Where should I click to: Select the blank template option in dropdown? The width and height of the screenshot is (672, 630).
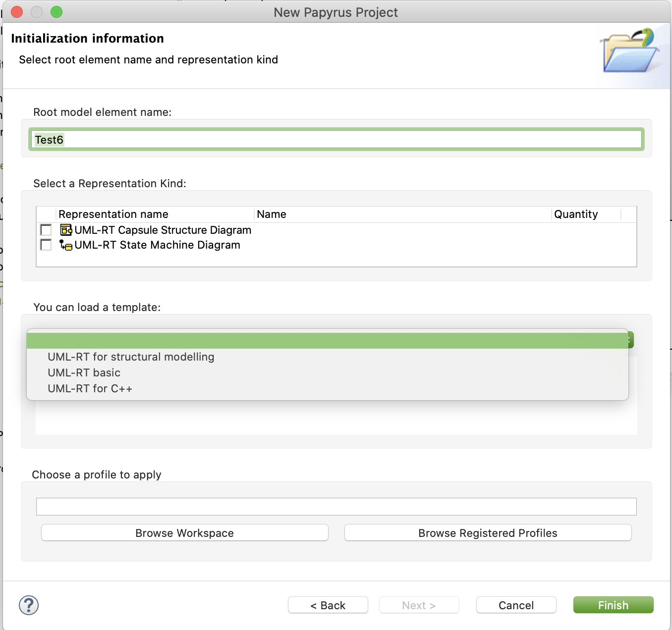tap(328, 341)
